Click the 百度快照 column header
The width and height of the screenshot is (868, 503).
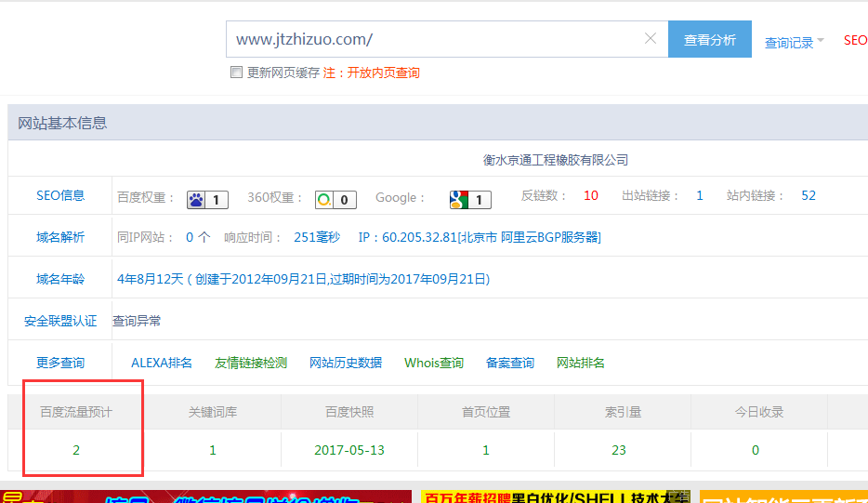349,412
